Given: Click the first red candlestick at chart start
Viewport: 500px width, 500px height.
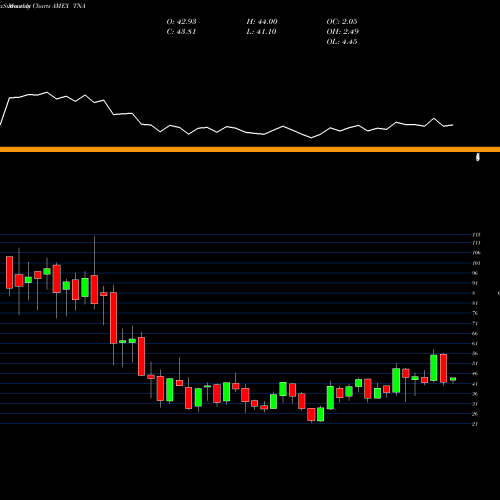Looking at the screenshot, I should [x=9, y=272].
